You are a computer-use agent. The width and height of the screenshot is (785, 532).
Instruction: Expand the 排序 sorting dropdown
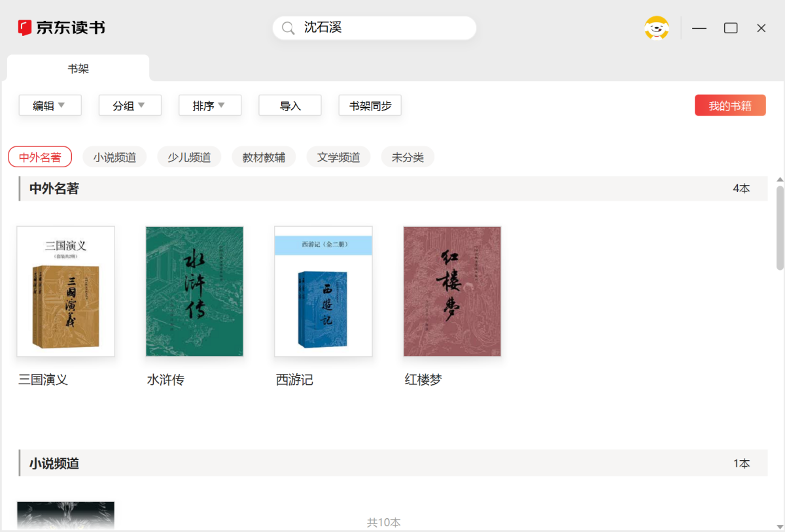[x=210, y=105]
